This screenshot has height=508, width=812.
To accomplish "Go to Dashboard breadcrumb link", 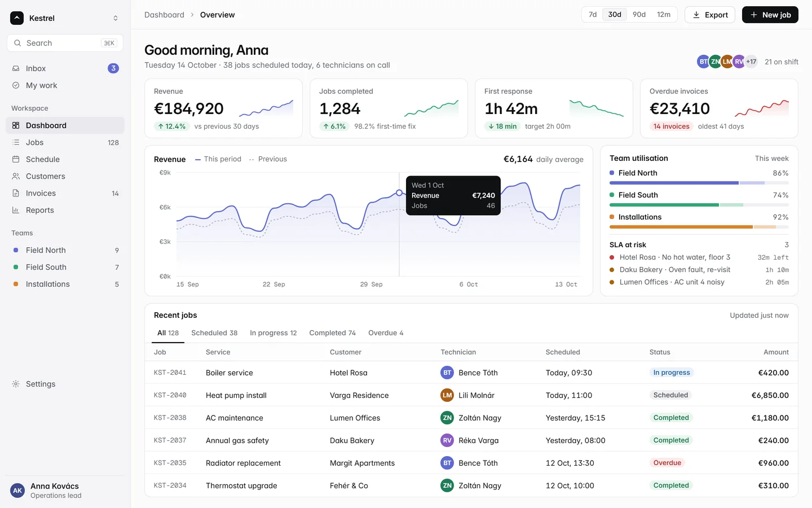I will click(164, 15).
